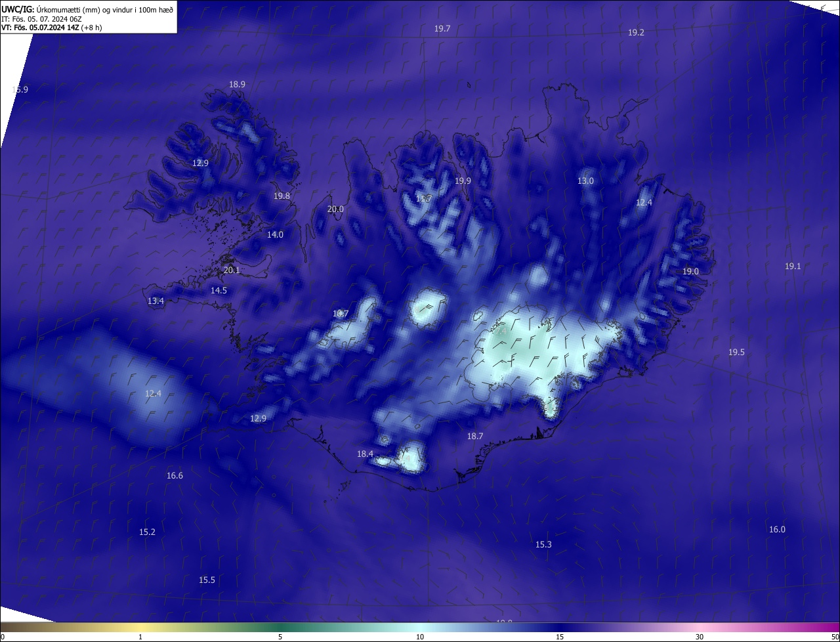Click the 20.1 value label

[x=232, y=270]
